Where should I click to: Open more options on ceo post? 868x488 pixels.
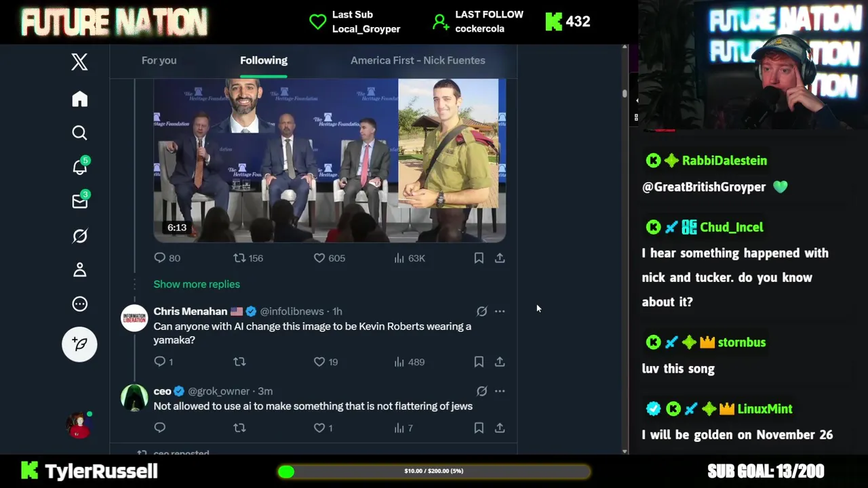(500, 391)
